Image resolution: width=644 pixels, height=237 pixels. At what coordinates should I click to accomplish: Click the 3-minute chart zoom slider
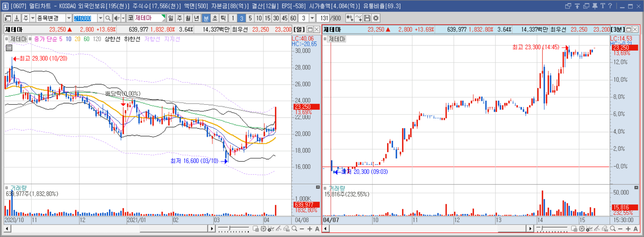[x=552, y=229]
